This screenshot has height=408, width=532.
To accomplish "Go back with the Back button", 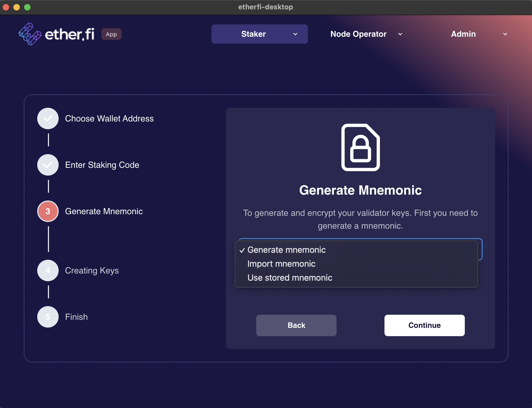I will click(296, 325).
